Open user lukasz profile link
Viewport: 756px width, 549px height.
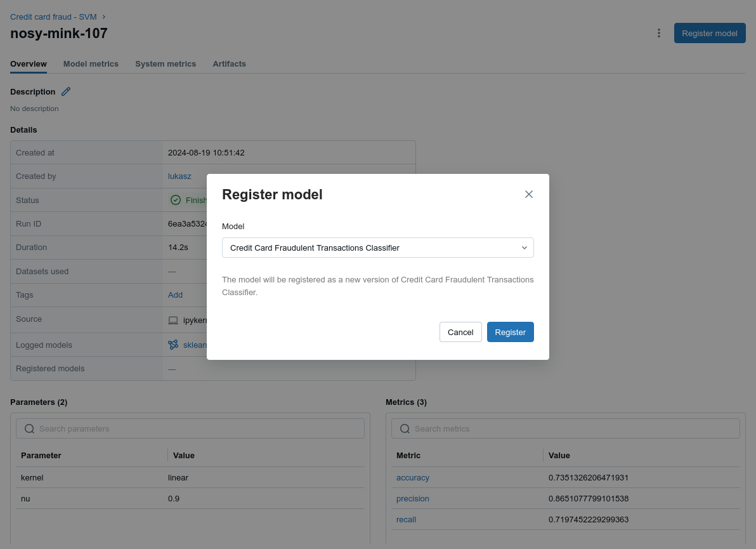(179, 176)
